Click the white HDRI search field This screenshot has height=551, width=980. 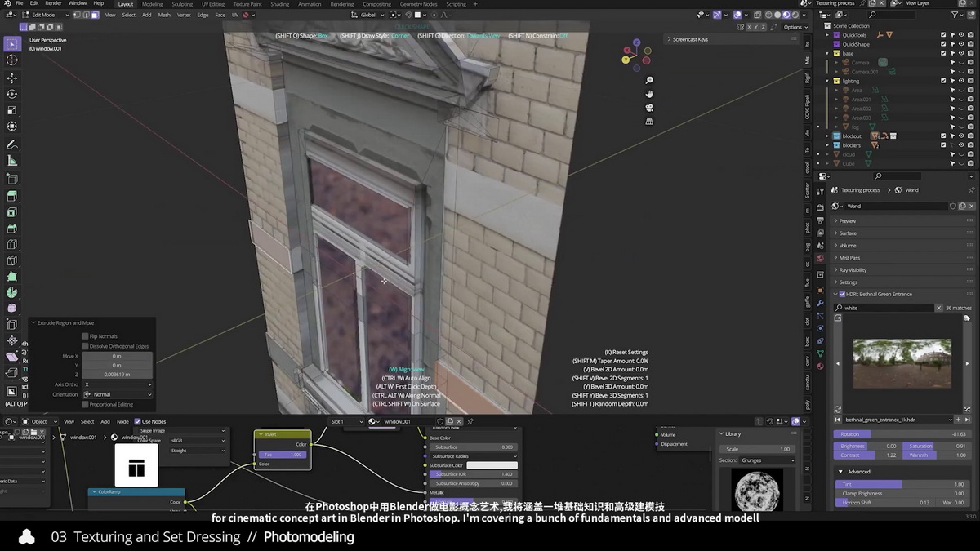tap(884, 308)
